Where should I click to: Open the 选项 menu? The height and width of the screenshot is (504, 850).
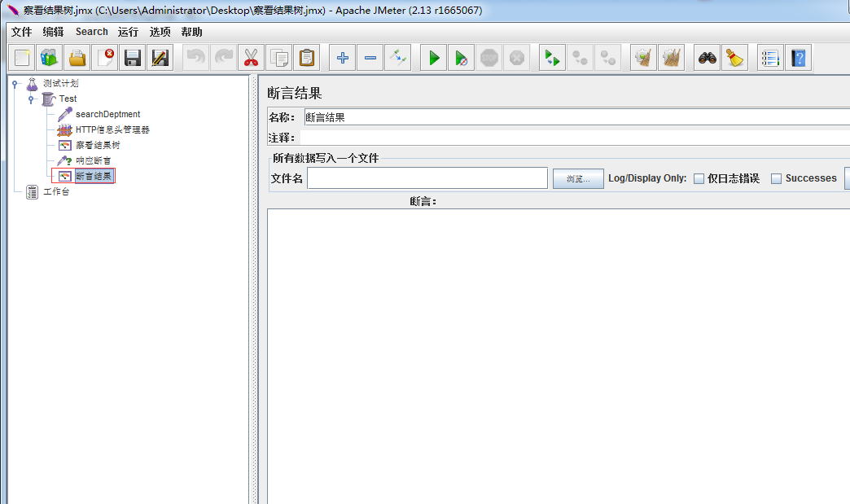pos(160,32)
